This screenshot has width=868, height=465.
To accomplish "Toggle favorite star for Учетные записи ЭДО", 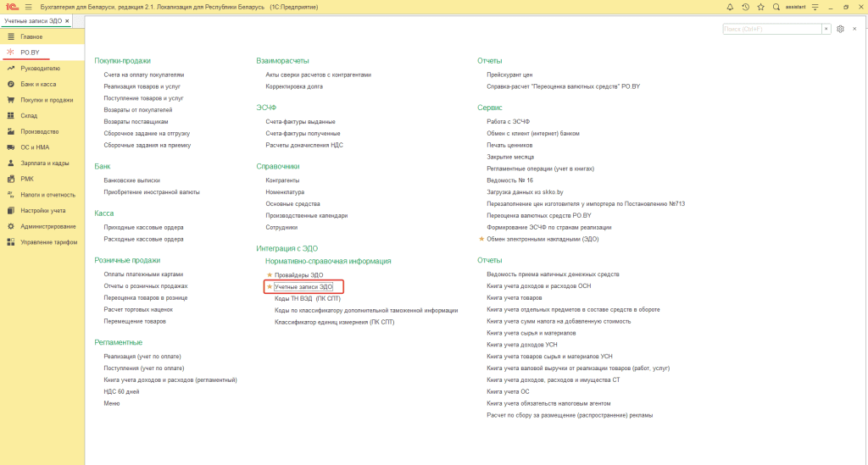I will 270,288.
